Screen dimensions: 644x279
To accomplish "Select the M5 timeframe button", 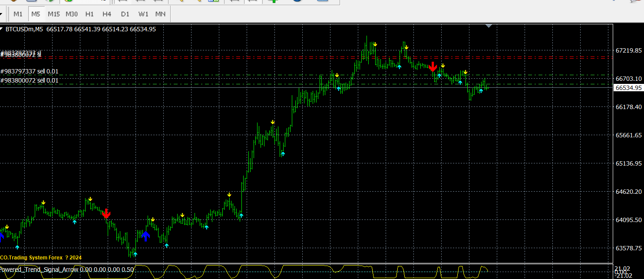I will point(36,14).
